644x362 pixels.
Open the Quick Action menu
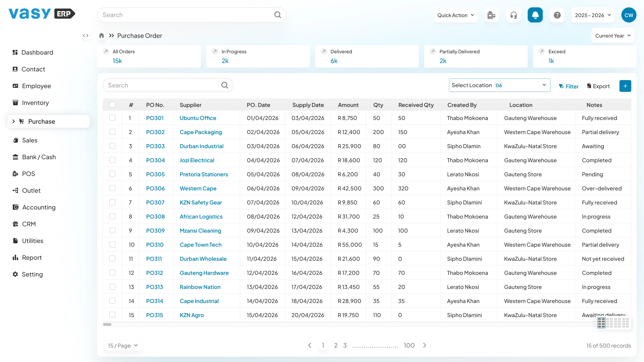(x=455, y=15)
